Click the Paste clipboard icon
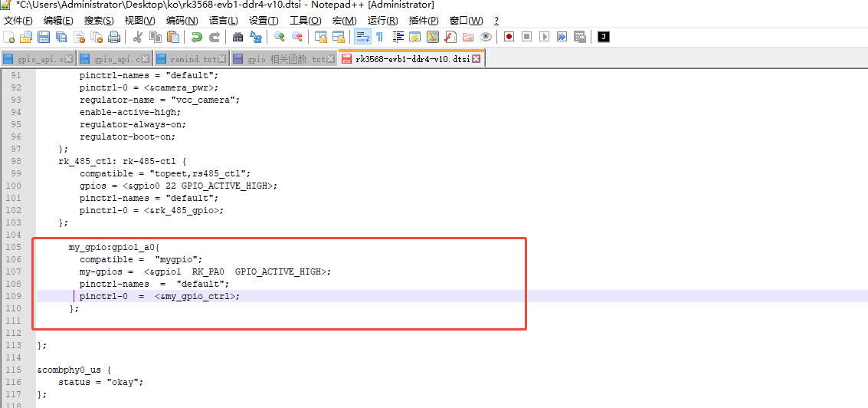868x408 pixels. tap(173, 37)
